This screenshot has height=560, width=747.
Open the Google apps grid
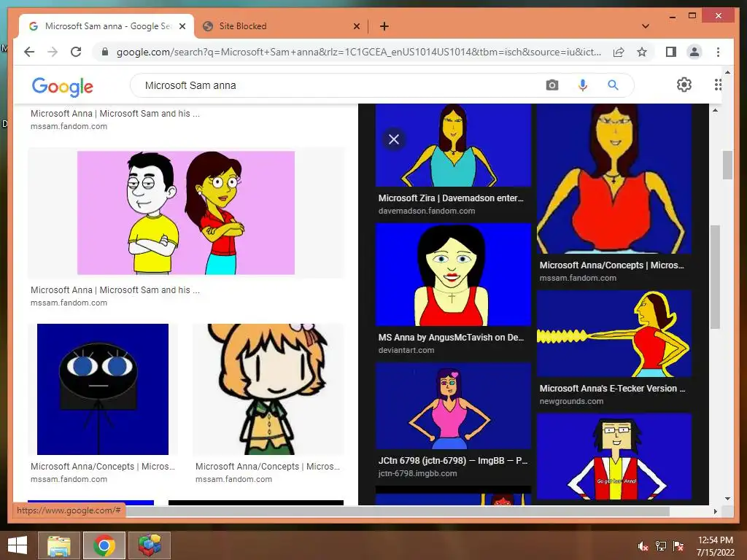(x=718, y=85)
